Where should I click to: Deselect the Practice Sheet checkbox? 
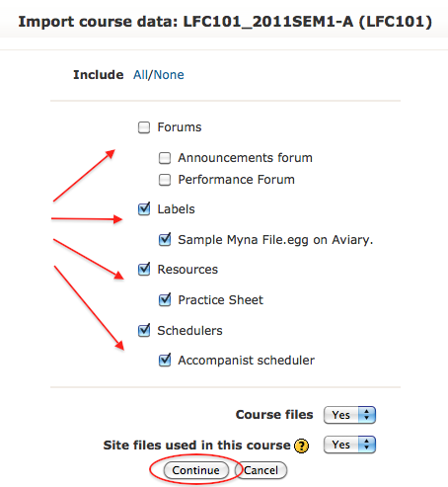(x=165, y=300)
